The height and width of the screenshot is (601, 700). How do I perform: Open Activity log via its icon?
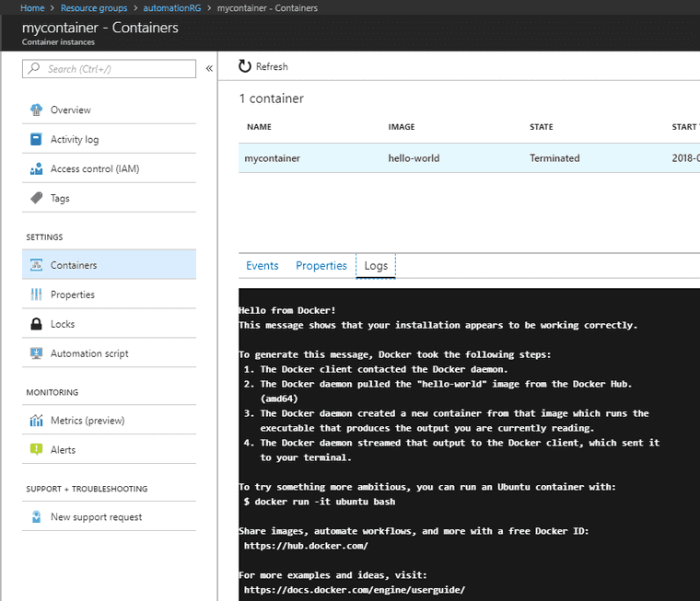[37, 139]
